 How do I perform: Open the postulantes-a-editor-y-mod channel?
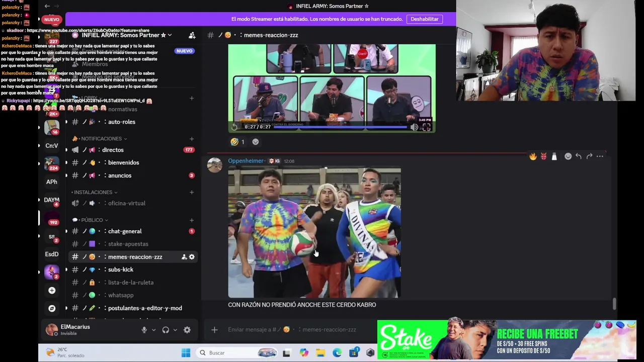[x=132, y=308]
